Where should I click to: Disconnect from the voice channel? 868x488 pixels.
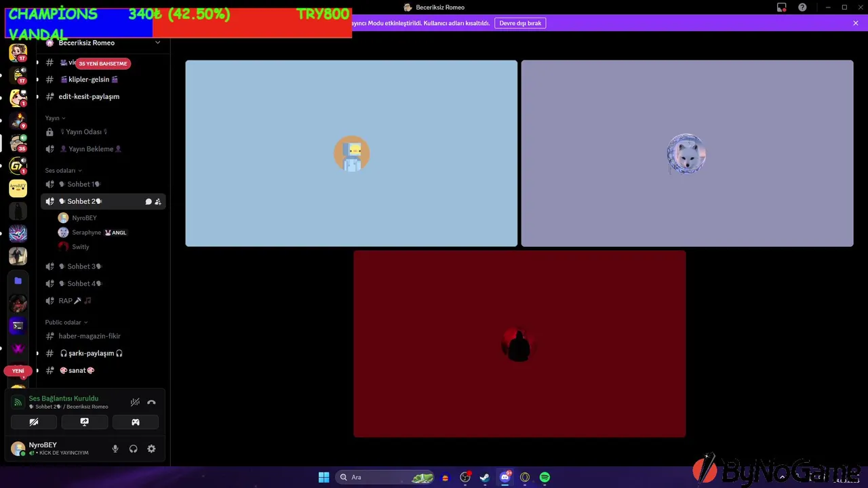pos(151,402)
